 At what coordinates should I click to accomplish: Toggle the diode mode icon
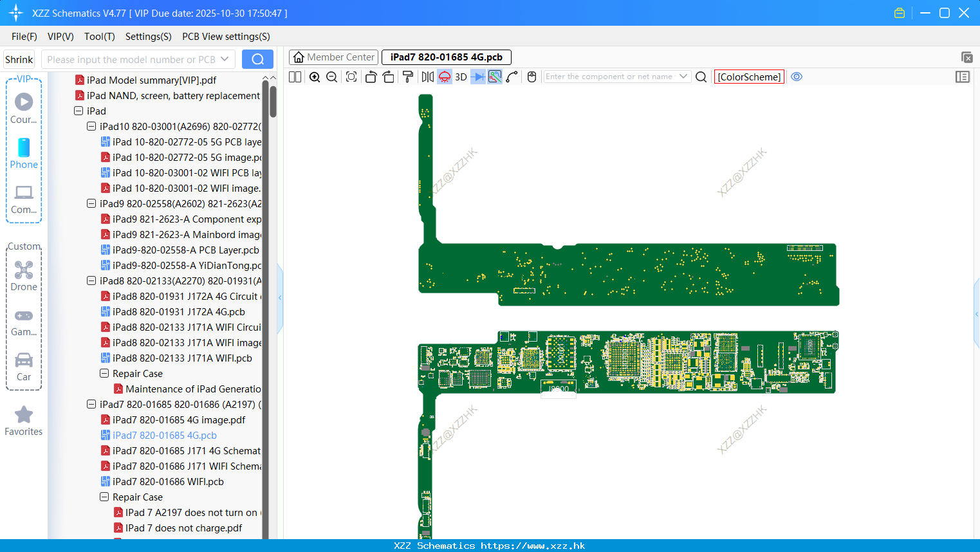tap(478, 77)
